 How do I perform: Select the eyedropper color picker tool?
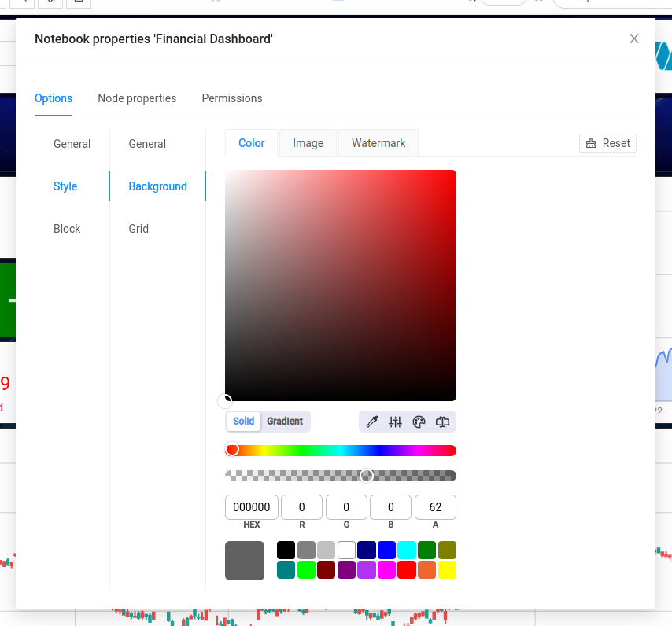coord(372,422)
